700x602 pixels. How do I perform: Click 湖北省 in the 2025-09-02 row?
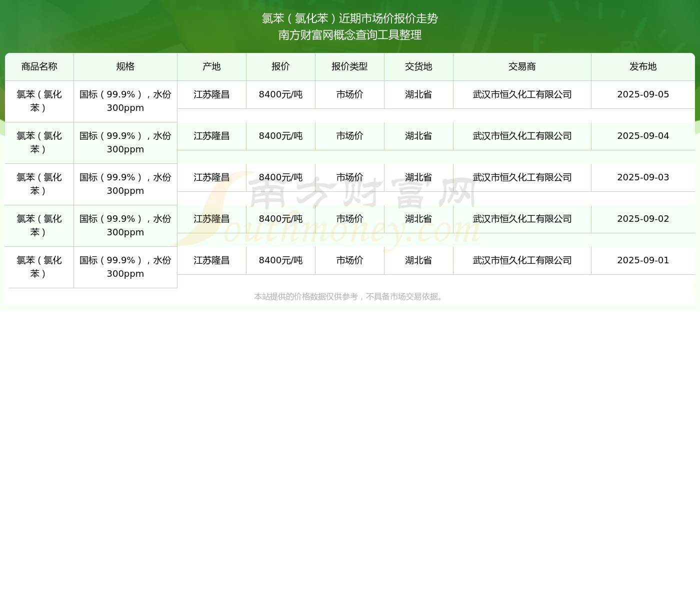419,219
